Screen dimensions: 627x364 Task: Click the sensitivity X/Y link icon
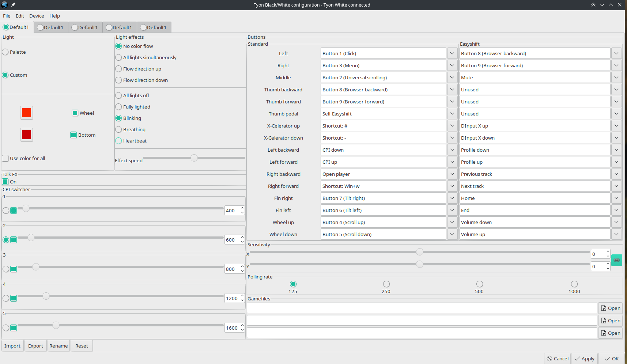617,260
